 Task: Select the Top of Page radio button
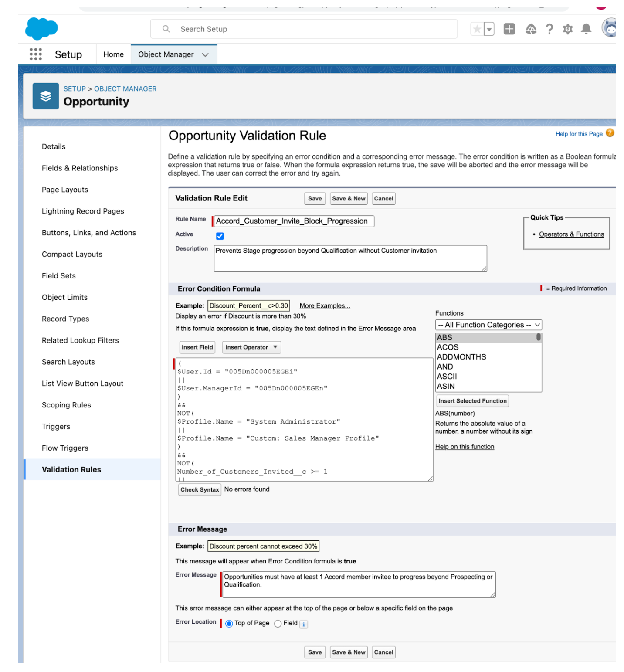(229, 624)
